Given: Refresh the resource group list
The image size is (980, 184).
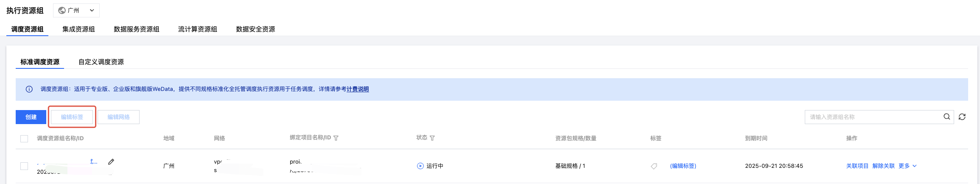Looking at the screenshot, I should click(962, 117).
